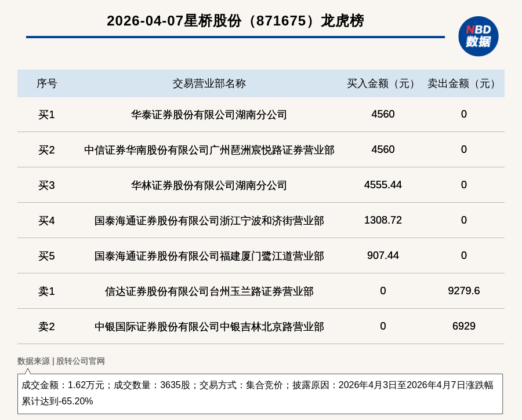
Task: Click the 中信证券华南 广州琶洲宸悦路 branch name
Action: coord(209,150)
